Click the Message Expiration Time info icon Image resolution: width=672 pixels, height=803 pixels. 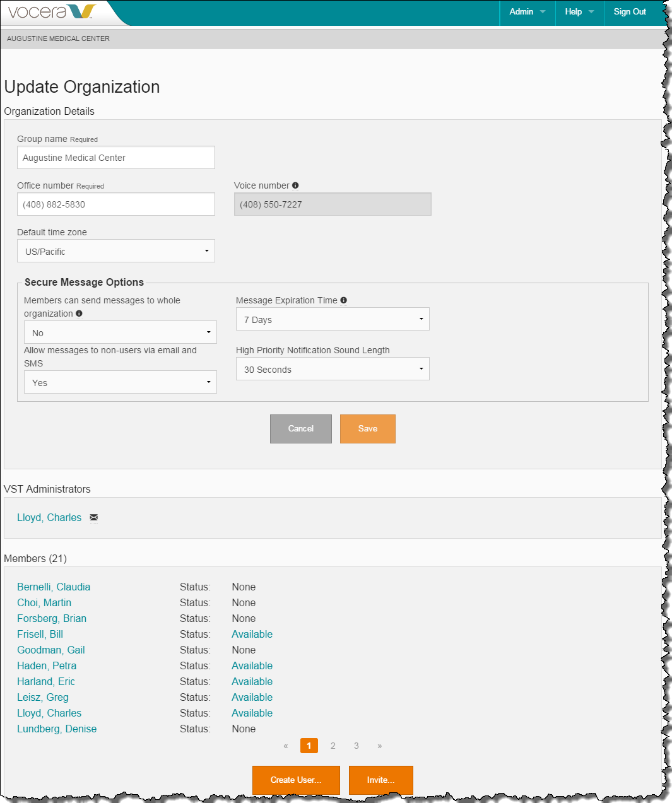[343, 300]
